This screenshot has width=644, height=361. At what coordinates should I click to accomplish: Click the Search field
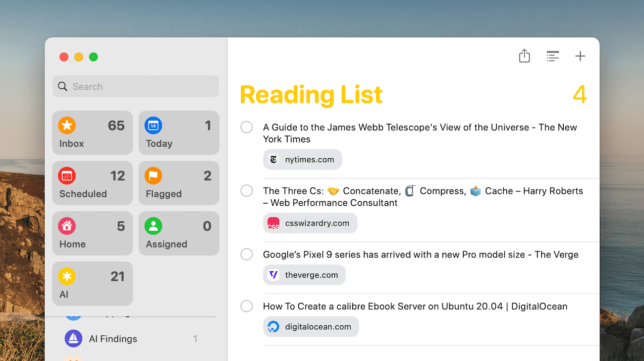(x=136, y=86)
